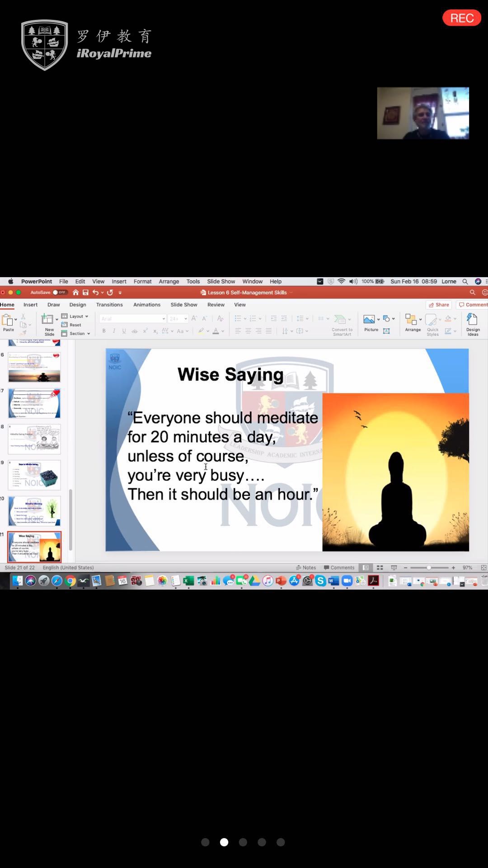
Task: Toggle the AutoSave switch
Action: coord(60,292)
